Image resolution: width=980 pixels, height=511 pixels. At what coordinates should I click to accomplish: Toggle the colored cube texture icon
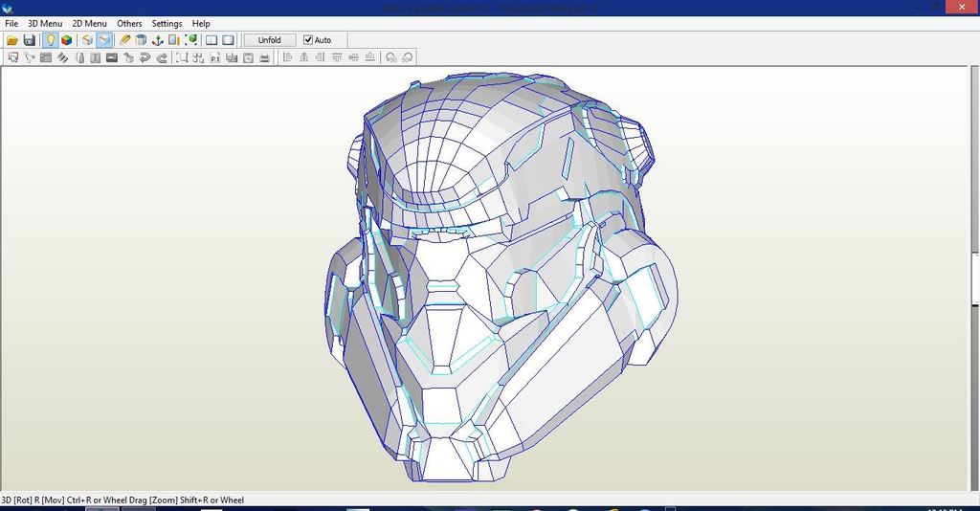(x=66, y=40)
